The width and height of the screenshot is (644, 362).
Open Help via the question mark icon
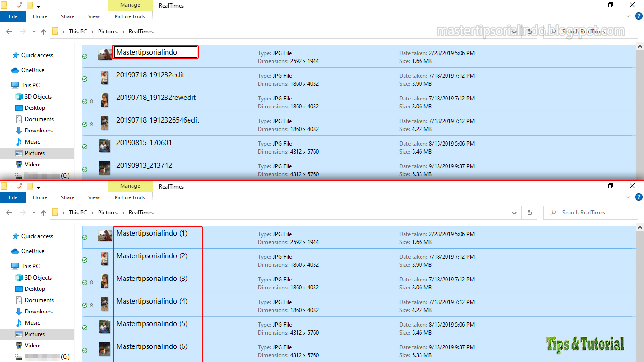[639, 16]
